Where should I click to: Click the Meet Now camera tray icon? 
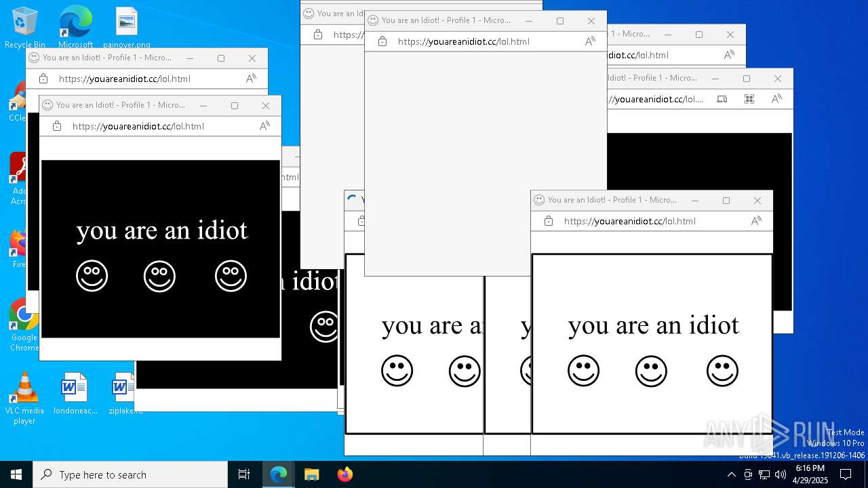[x=748, y=474]
